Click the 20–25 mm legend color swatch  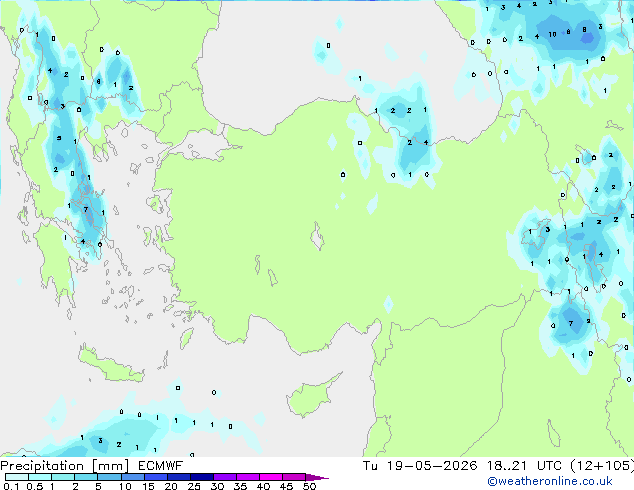coord(178,477)
